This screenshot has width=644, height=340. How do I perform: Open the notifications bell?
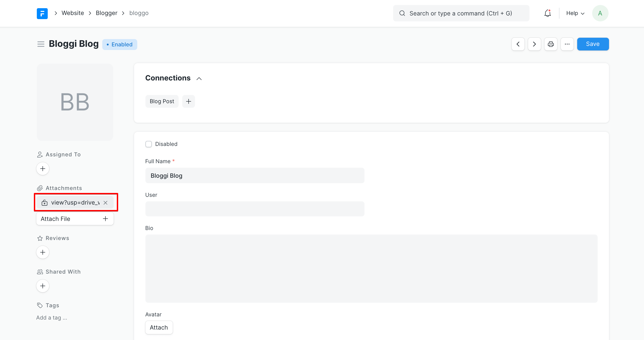[547, 13]
